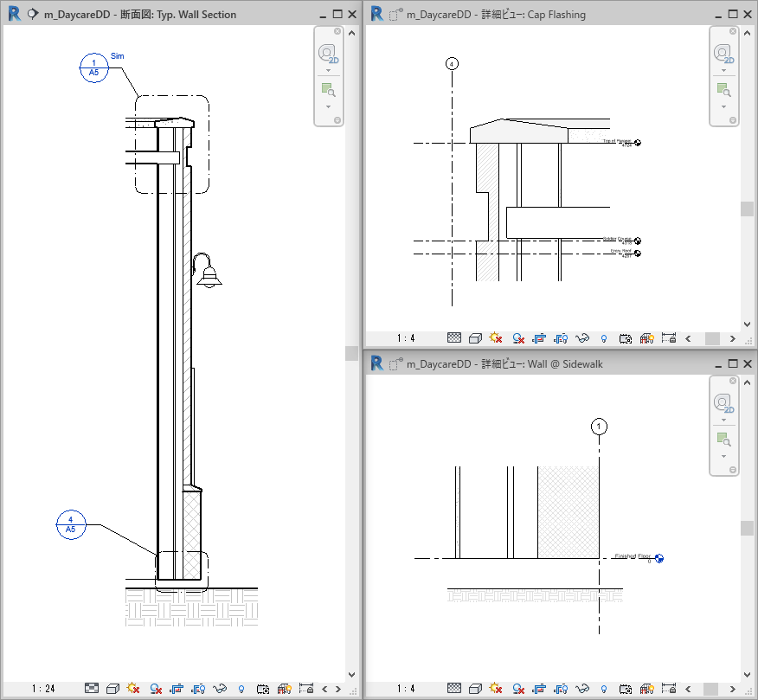Activate Zoom Region tool in Typ. Wall Section navigation bar

(x=328, y=89)
